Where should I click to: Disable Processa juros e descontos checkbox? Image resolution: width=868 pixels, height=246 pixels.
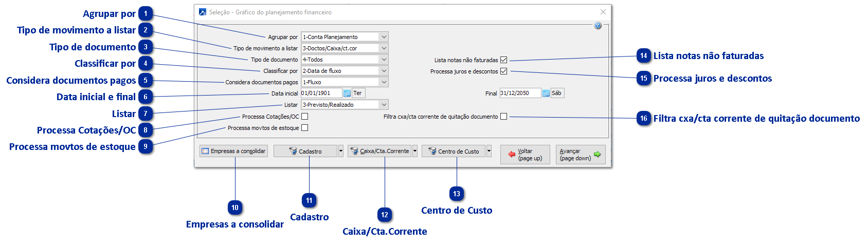[504, 71]
